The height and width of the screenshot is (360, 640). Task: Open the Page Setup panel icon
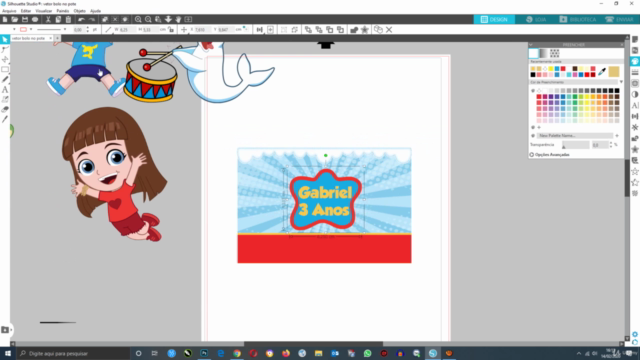click(x=635, y=40)
